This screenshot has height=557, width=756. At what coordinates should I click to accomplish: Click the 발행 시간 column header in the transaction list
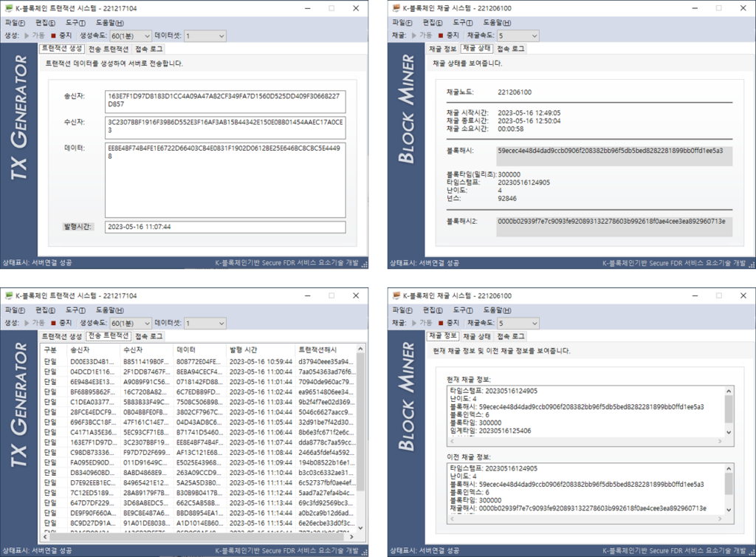(x=244, y=349)
